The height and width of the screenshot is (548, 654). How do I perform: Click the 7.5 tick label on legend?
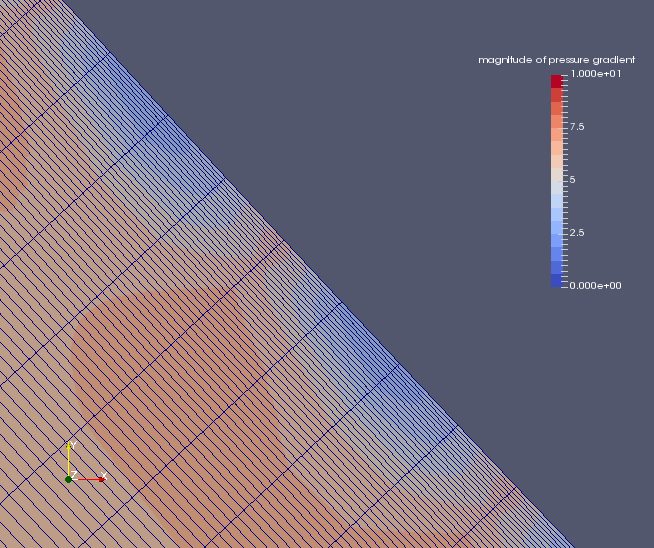pos(577,127)
